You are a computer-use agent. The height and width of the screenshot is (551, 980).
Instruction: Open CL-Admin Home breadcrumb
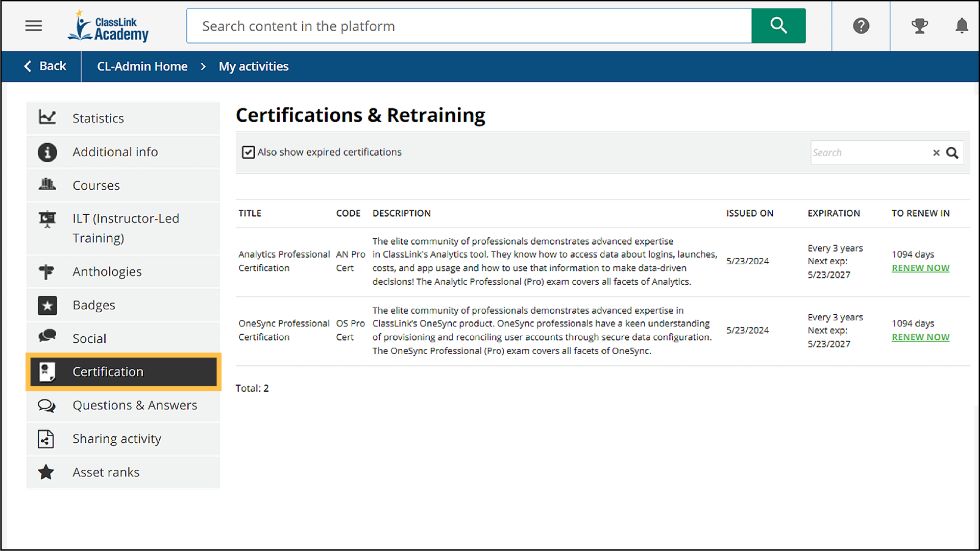pyautogui.click(x=142, y=66)
